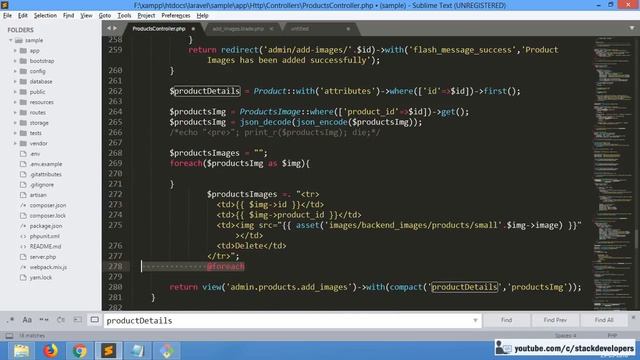
Task: Toggle highlight matches option
Action: click(94, 320)
